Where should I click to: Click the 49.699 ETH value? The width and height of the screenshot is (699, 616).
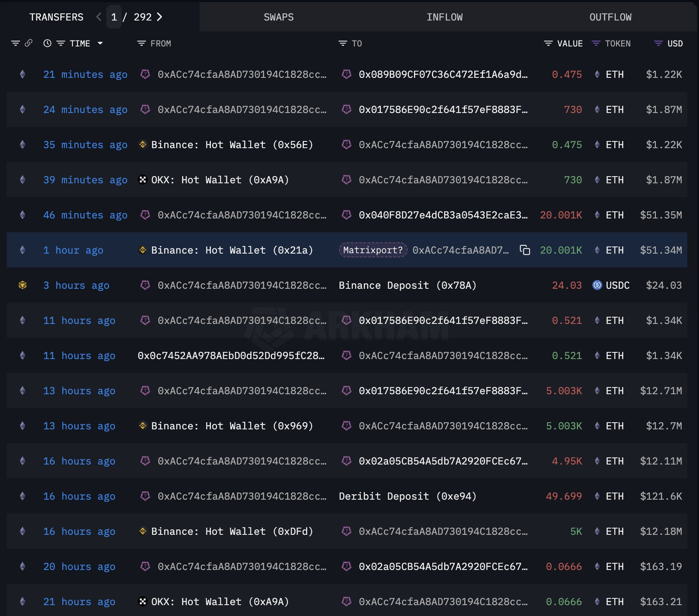(564, 496)
